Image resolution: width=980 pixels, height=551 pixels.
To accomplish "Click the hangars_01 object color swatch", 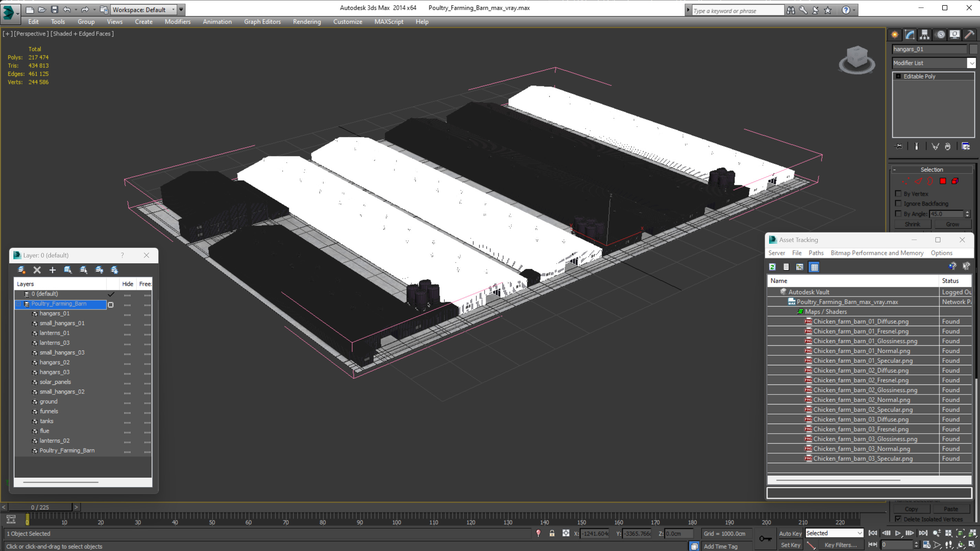I will click(x=973, y=49).
